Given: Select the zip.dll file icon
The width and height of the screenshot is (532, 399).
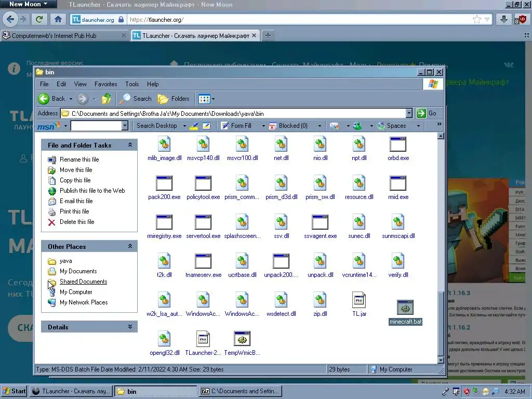Looking at the screenshot, I should point(320,300).
